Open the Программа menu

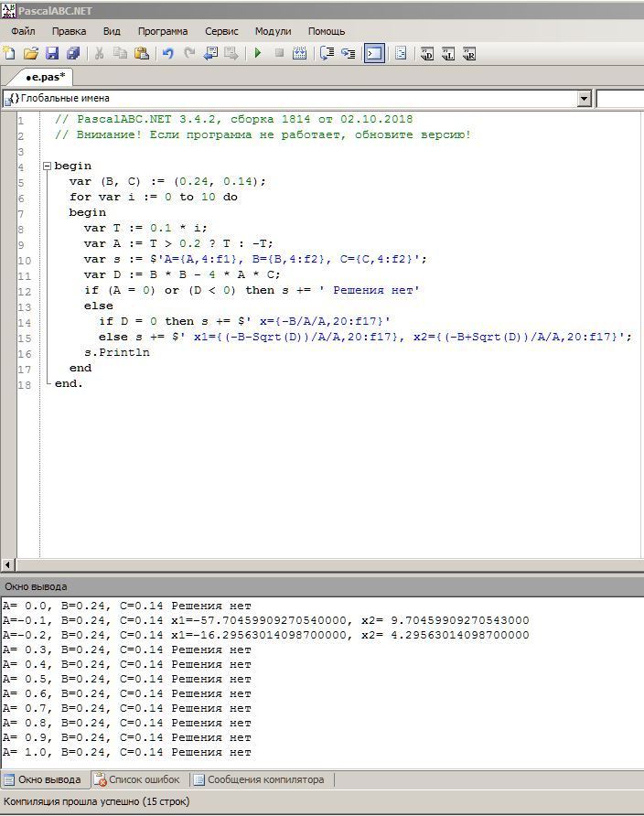click(163, 31)
